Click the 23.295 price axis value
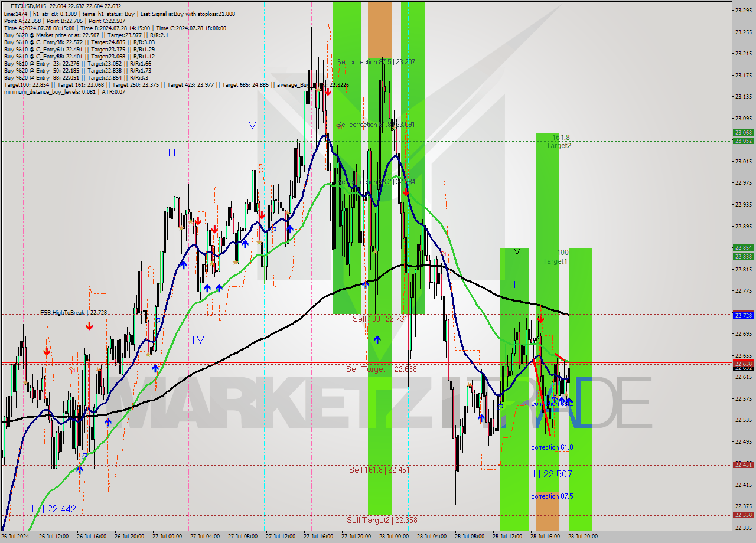The height and width of the screenshot is (543, 756). [743, 10]
